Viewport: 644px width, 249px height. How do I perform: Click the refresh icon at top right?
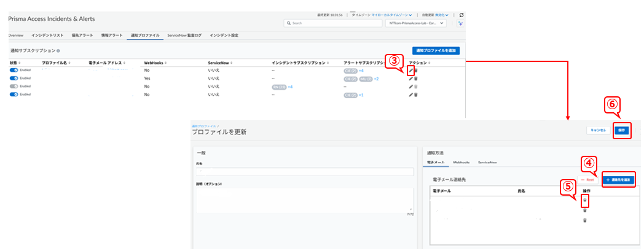pyautogui.click(x=461, y=15)
